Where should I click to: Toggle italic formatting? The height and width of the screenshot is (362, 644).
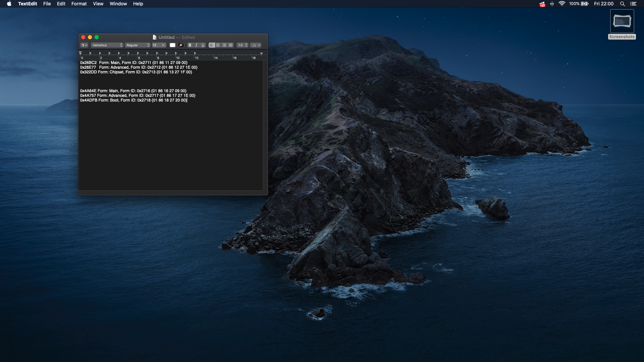[197, 45]
